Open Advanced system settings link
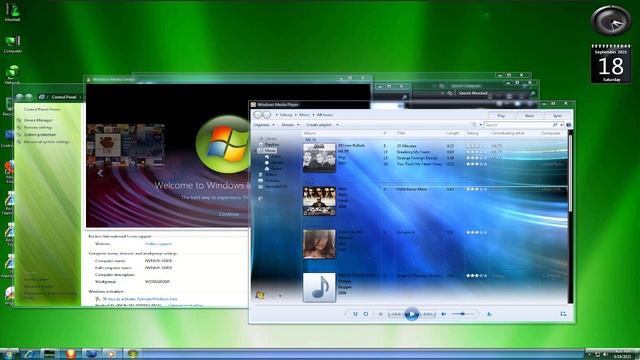Viewport: 640px width, 360px height. tap(47, 142)
